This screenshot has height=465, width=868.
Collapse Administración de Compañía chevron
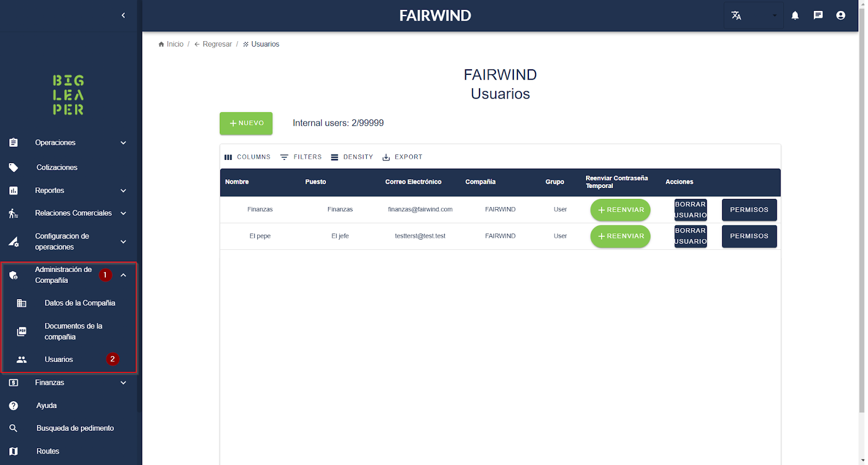[123, 275]
